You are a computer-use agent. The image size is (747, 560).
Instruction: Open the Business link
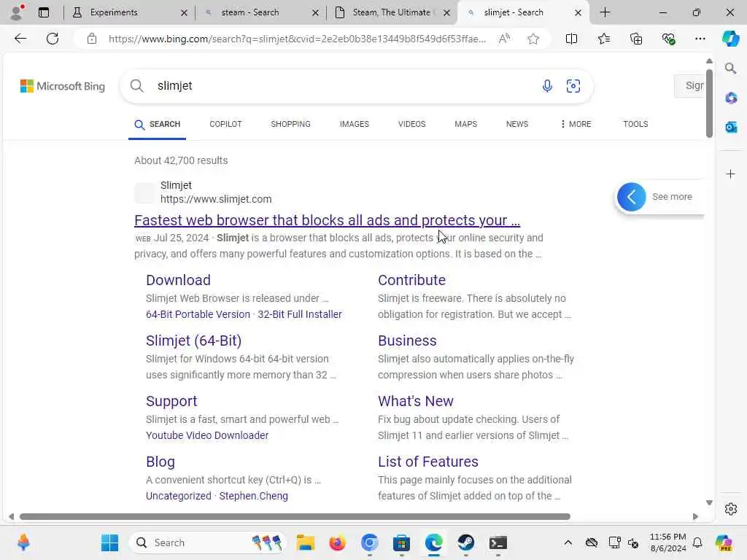(x=407, y=341)
